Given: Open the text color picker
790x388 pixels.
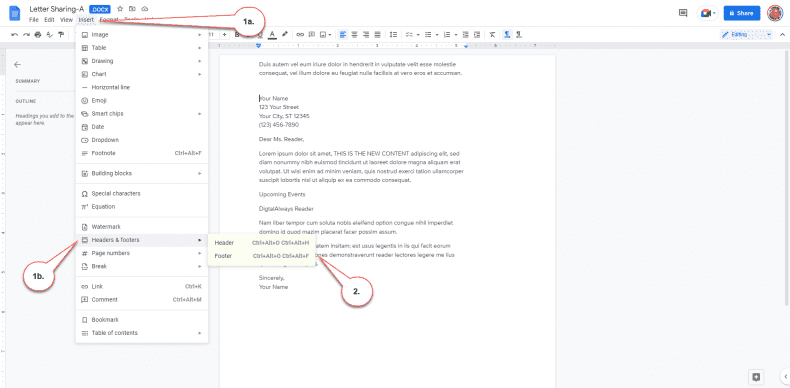Looking at the screenshot, I should pyautogui.click(x=272, y=35).
